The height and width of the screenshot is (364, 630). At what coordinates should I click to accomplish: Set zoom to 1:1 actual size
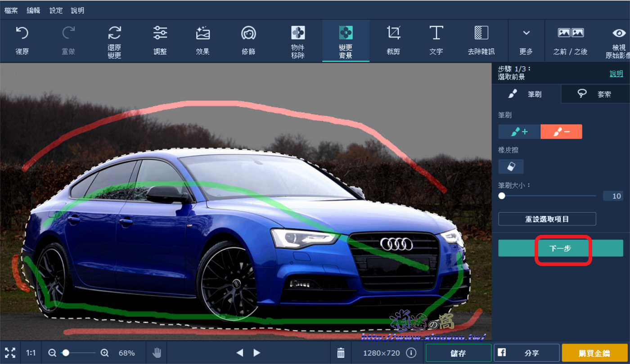pos(31,353)
